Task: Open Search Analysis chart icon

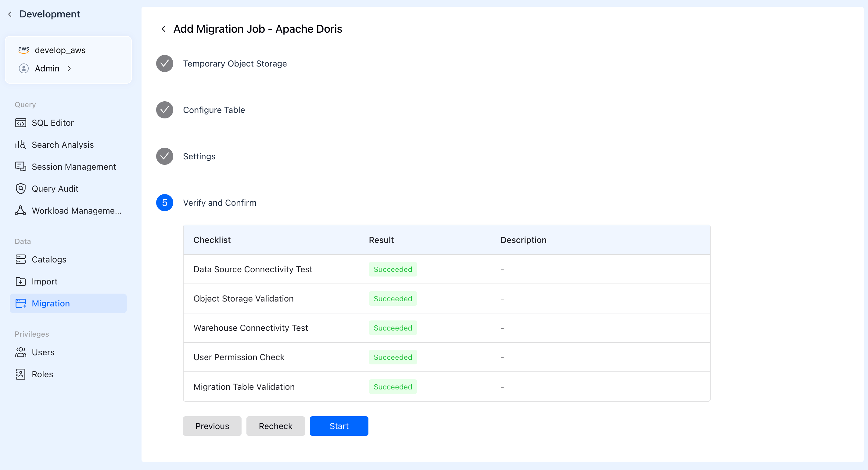Action: pyautogui.click(x=20, y=145)
